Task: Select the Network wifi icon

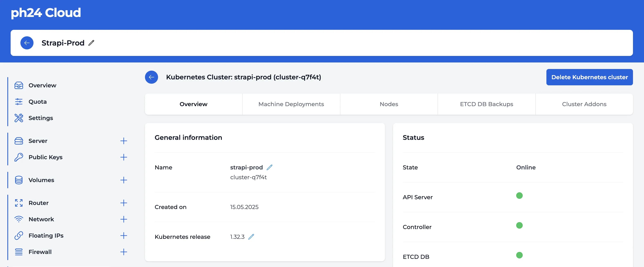Action: coord(19,219)
